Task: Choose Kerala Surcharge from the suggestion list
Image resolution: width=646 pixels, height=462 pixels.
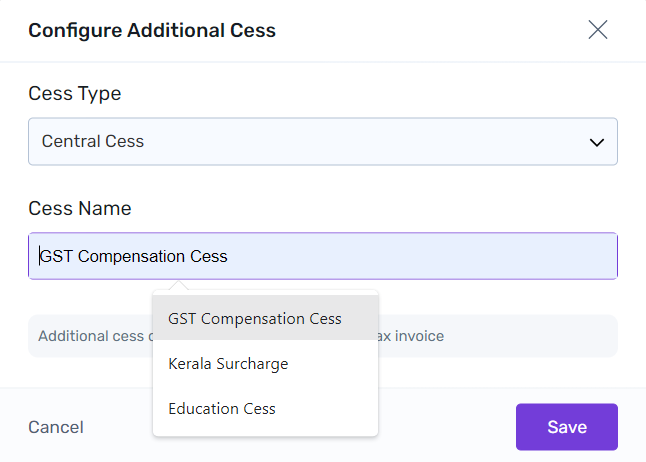Action: click(x=228, y=364)
